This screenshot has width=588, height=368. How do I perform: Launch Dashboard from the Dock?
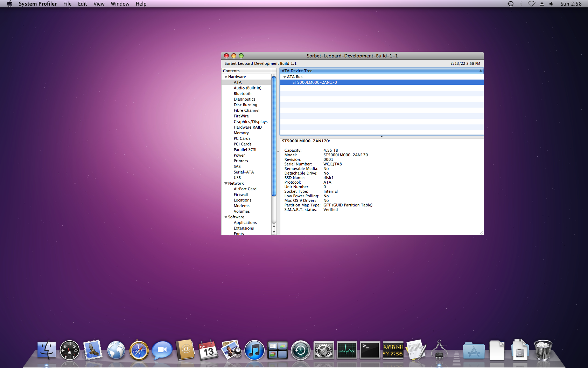pos(70,350)
